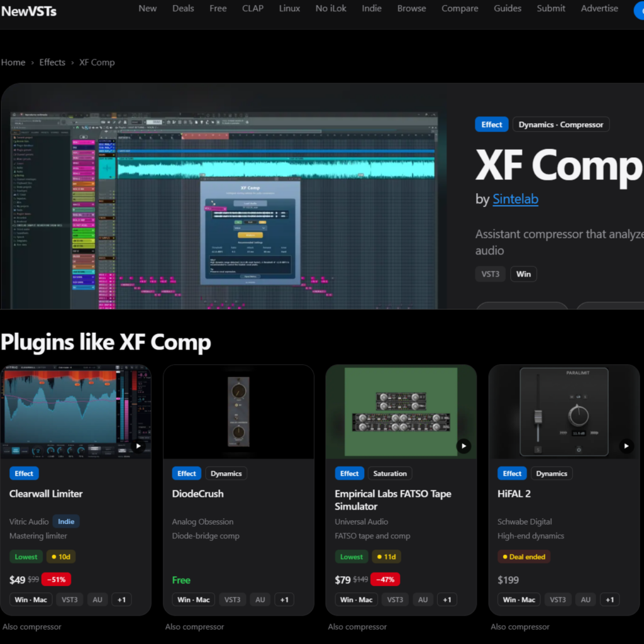The width and height of the screenshot is (644, 644).
Task: Open Empirical Labs FATSO Tape Simulator title
Action: pyautogui.click(x=392, y=500)
